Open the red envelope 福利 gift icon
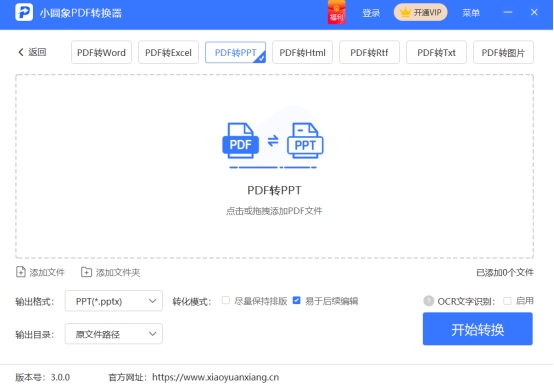 tap(336, 12)
